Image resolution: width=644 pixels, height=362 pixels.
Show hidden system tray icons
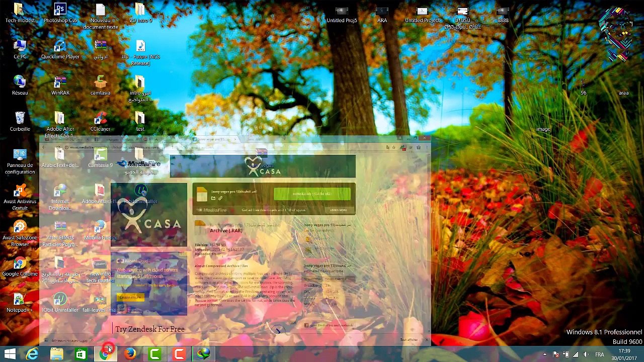pyautogui.click(x=544, y=354)
